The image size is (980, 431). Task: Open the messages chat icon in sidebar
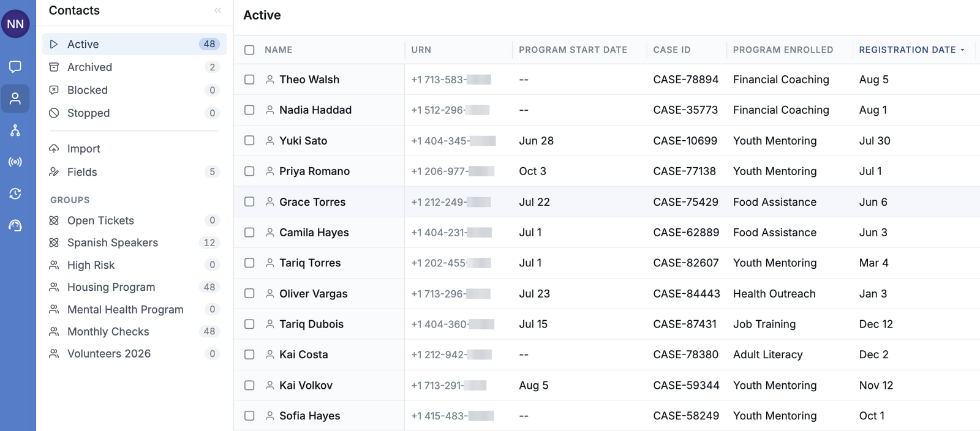click(15, 67)
